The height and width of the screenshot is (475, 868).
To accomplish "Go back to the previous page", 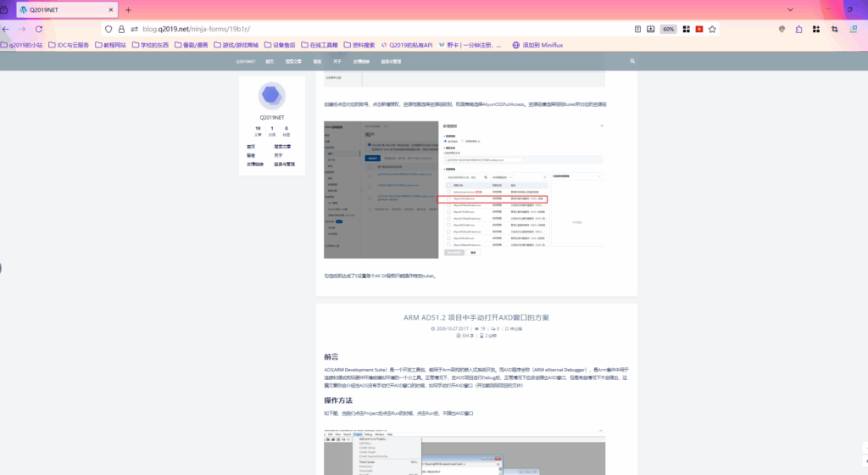I will 6,29.
